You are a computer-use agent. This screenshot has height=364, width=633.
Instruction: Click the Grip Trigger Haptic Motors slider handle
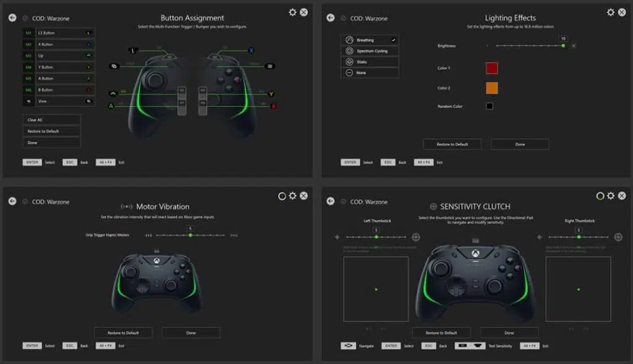(x=190, y=235)
